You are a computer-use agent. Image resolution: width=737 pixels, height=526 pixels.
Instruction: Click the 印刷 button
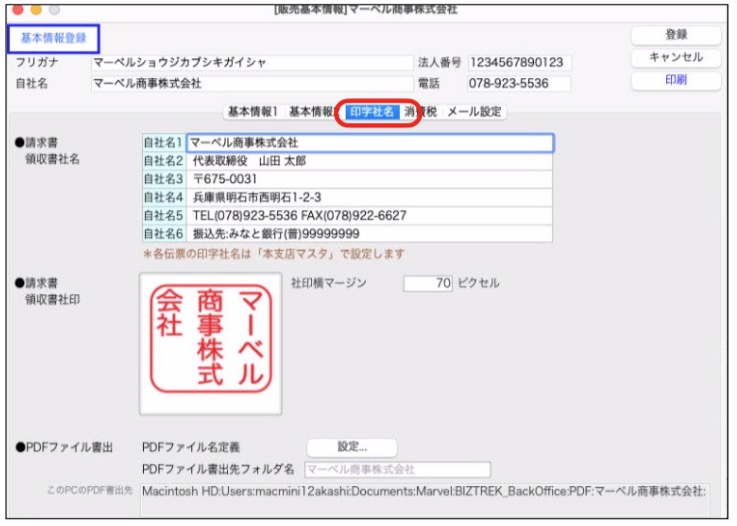[676, 81]
